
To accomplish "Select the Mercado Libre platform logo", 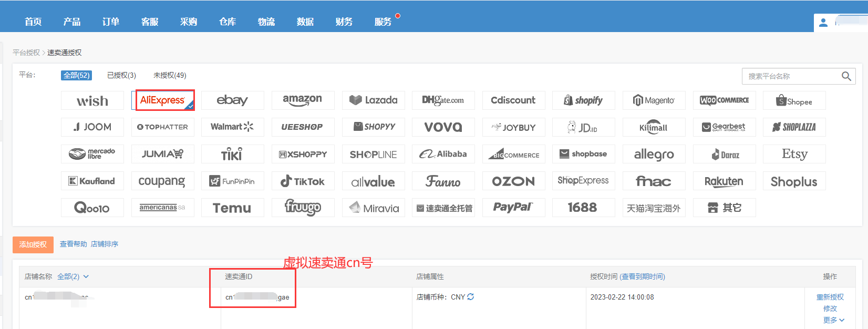I will coord(92,154).
